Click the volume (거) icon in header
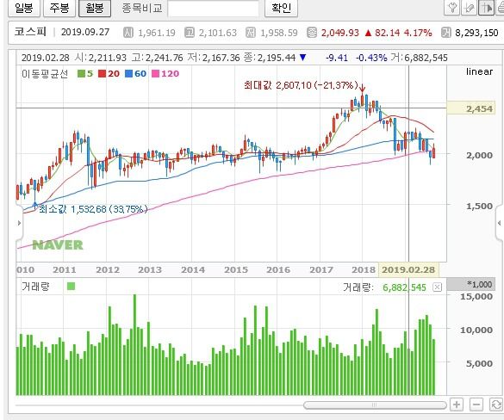 445,33
